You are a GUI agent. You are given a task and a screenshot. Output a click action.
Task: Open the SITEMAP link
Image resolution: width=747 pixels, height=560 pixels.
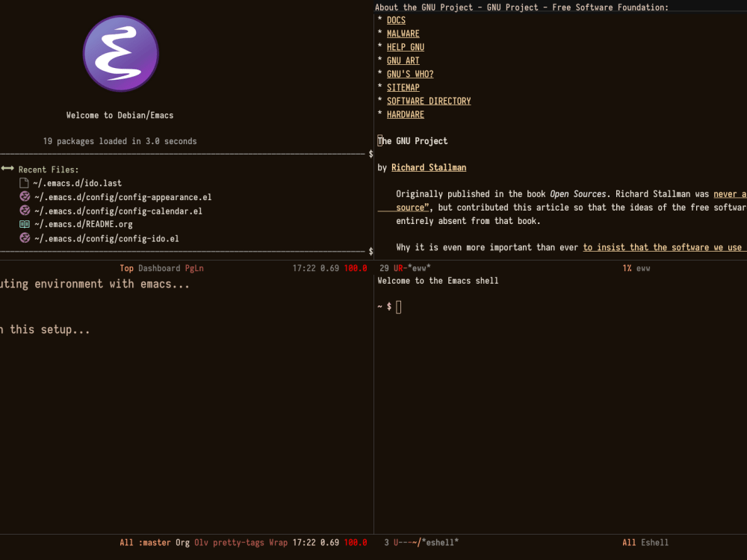click(403, 87)
